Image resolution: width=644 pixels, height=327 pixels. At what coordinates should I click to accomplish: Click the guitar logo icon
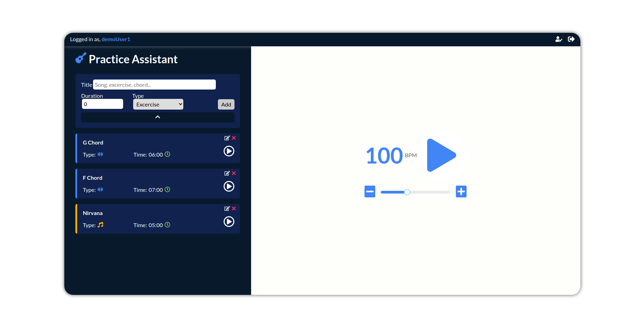(x=81, y=58)
